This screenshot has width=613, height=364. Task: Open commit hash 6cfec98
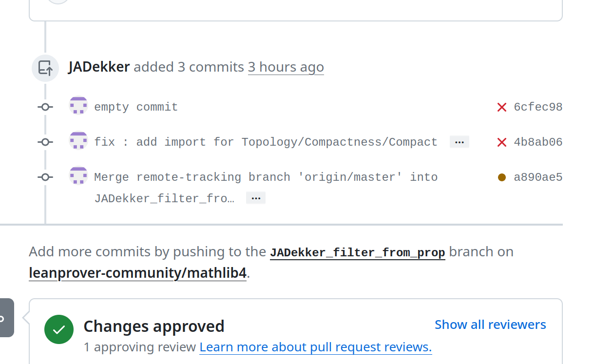(x=538, y=107)
